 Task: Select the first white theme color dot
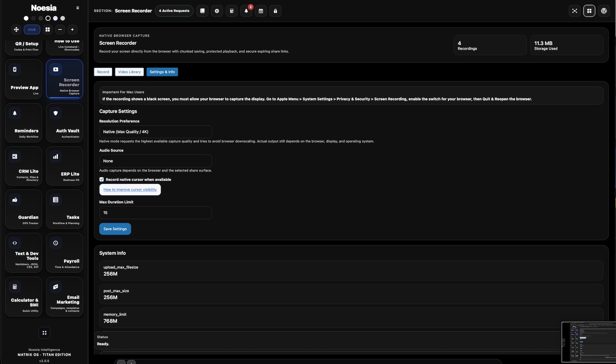click(26, 18)
